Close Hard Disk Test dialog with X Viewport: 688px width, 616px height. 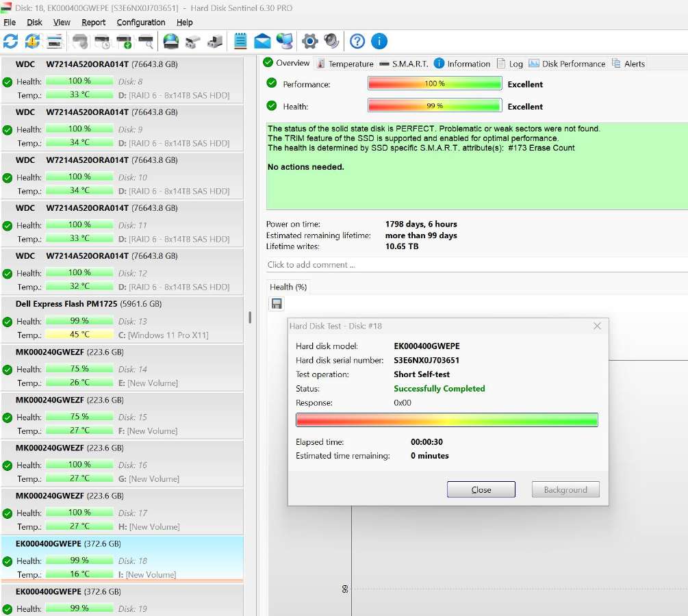pos(597,326)
